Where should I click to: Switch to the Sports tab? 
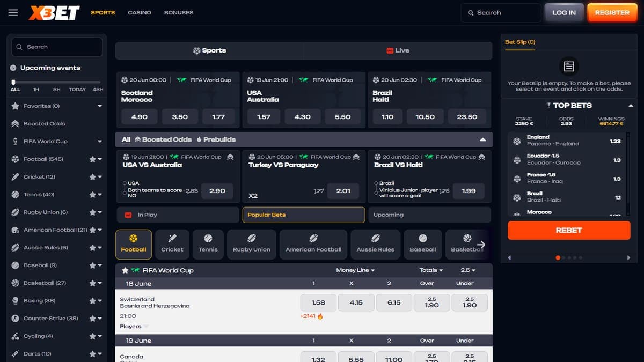[209, 50]
